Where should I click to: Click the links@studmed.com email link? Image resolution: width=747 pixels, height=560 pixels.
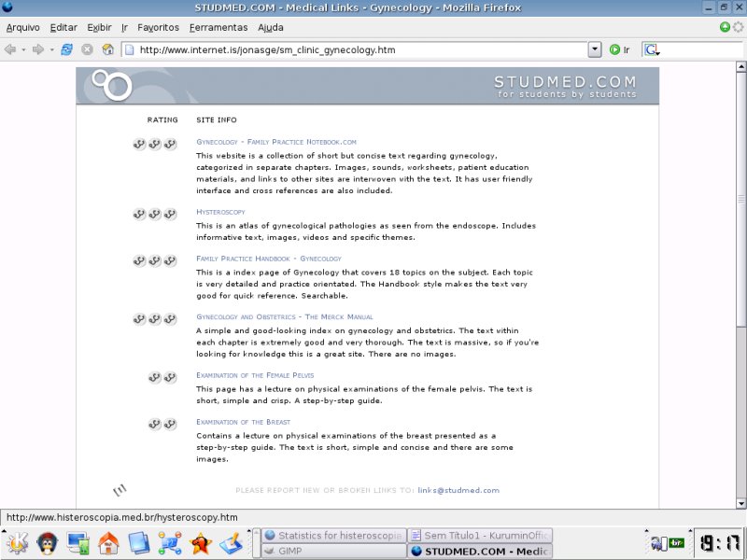[458, 490]
